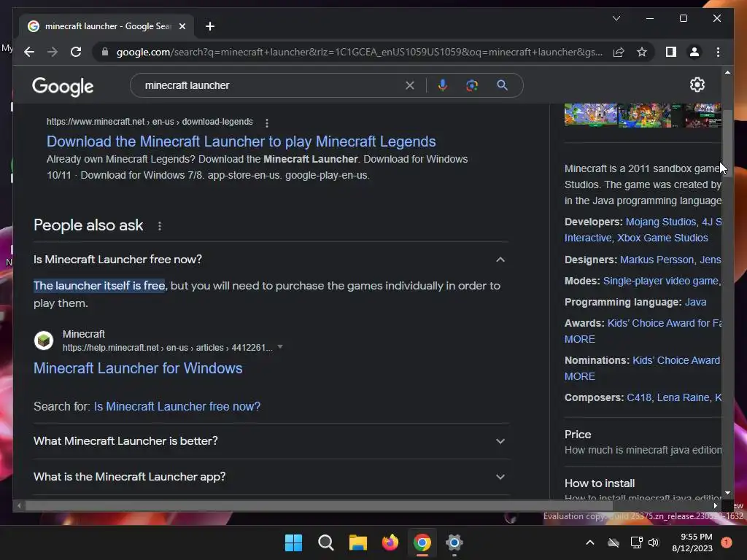This screenshot has height=560, width=747.
Task: Open the Xbox Game Studios link
Action: tap(662, 238)
